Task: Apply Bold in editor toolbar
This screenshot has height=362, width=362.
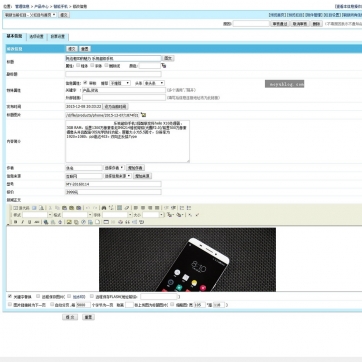Action: point(16,222)
